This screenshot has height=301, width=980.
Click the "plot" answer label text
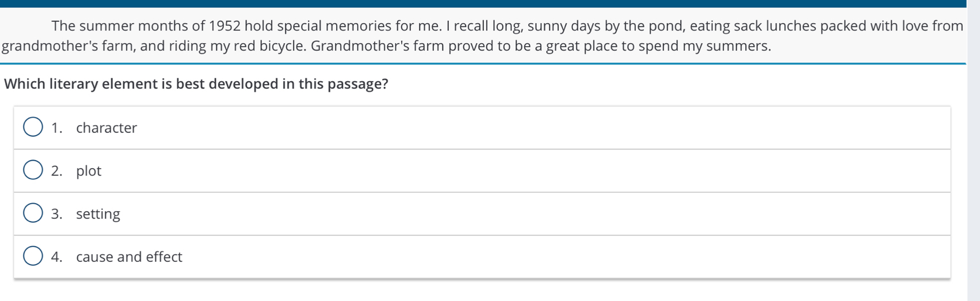tap(89, 171)
